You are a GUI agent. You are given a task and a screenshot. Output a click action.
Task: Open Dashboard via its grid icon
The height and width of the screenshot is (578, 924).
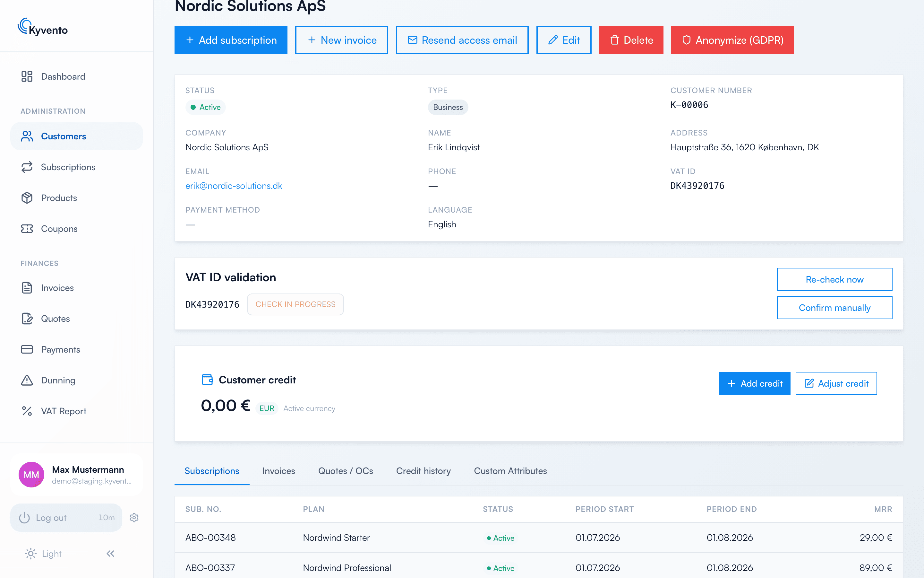click(x=27, y=76)
